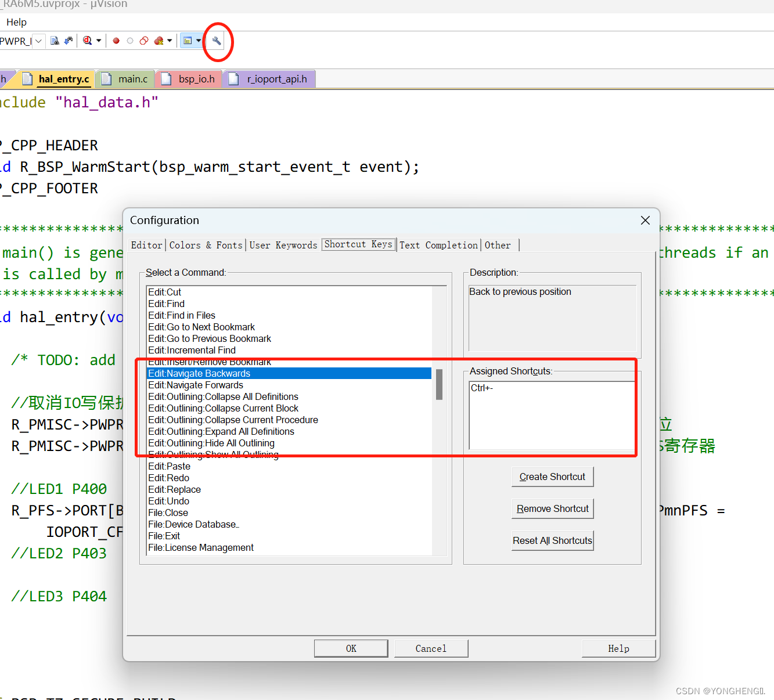774x700 pixels.
Task: Select File:License Management command
Action: click(x=289, y=547)
